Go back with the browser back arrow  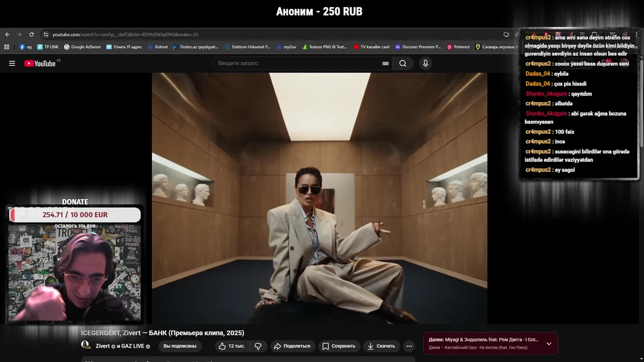[x=7, y=35]
